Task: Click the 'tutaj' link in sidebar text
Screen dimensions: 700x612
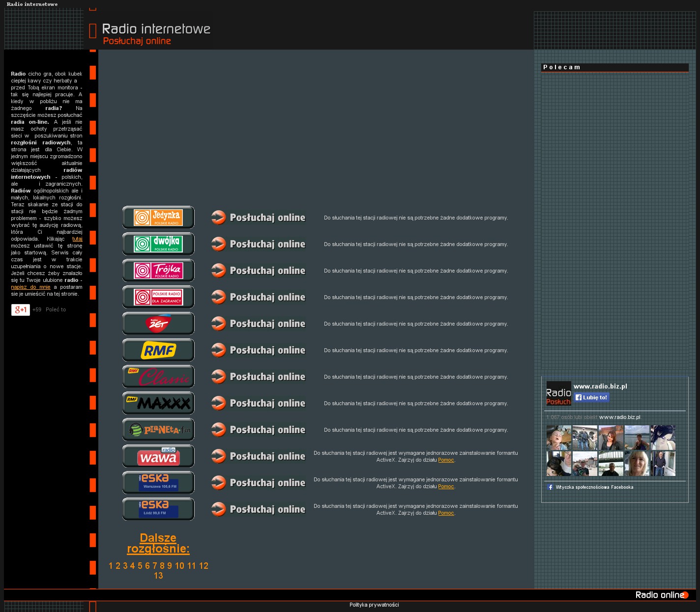Action: click(x=77, y=239)
